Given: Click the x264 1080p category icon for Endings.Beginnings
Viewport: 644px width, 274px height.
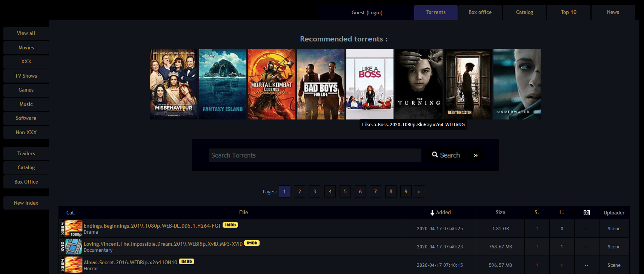Looking at the screenshot, I should point(71,228).
